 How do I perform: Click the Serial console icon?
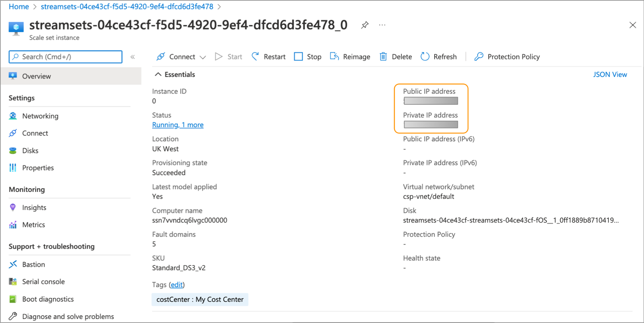(x=13, y=282)
